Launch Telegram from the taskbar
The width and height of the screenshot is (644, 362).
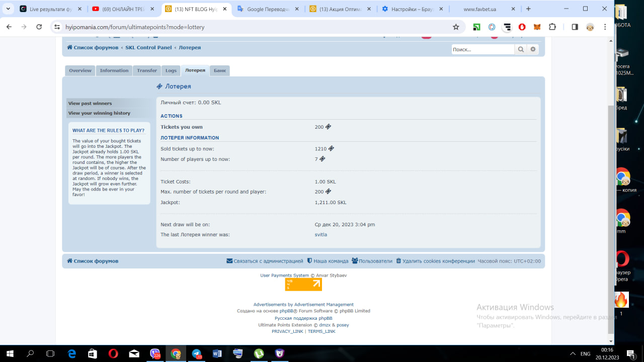(x=197, y=353)
